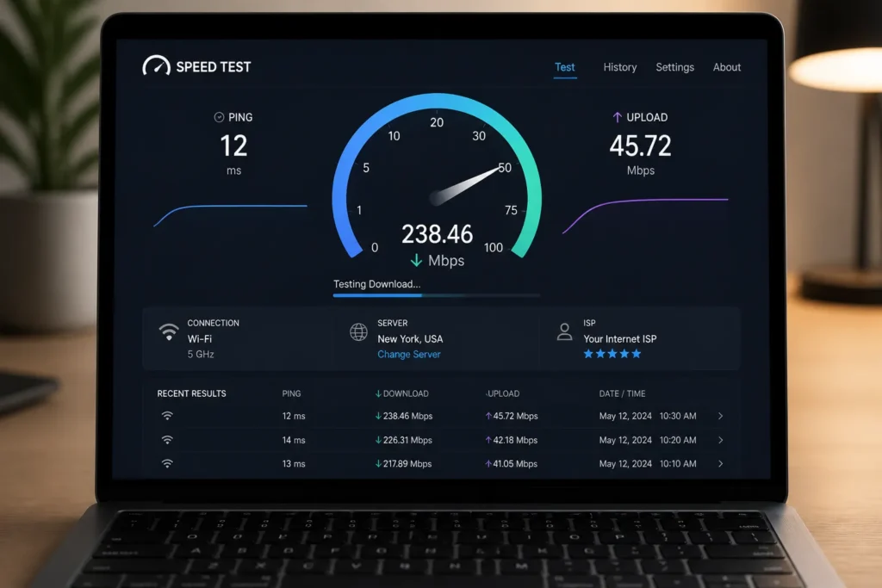Click the 45.72 upload value
The width and height of the screenshot is (882, 588).
[640, 145]
